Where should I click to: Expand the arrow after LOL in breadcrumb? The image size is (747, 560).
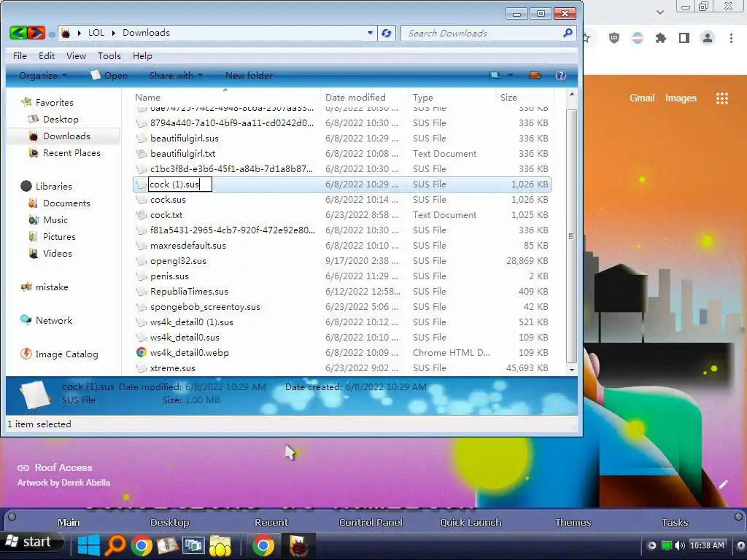point(113,33)
